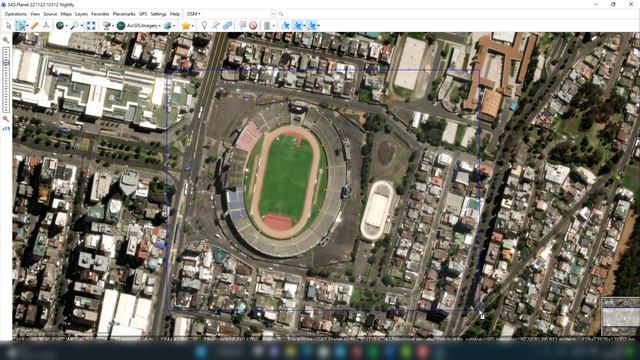Image resolution: width=640 pixels, height=360 pixels.
Task: Open the View menu
Action: click(x=35, y=14)
